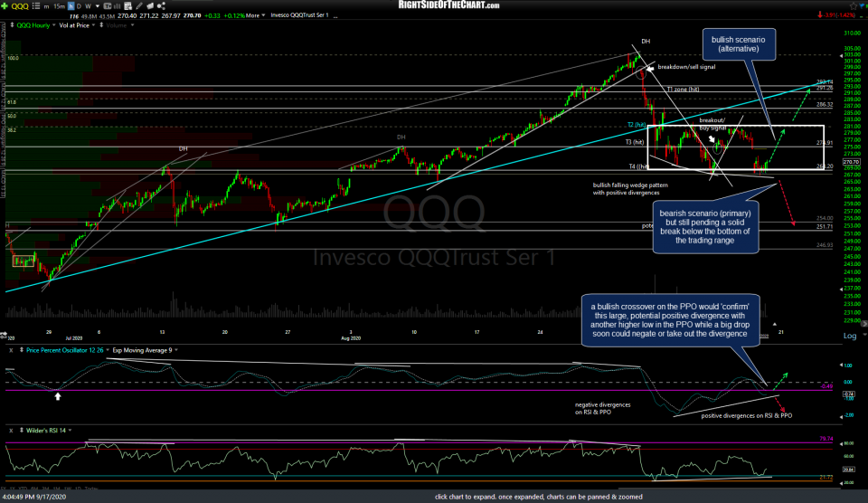
Task: Click the 'breakdown/sell signal' annotation
Action: click(x=686, y=67)
